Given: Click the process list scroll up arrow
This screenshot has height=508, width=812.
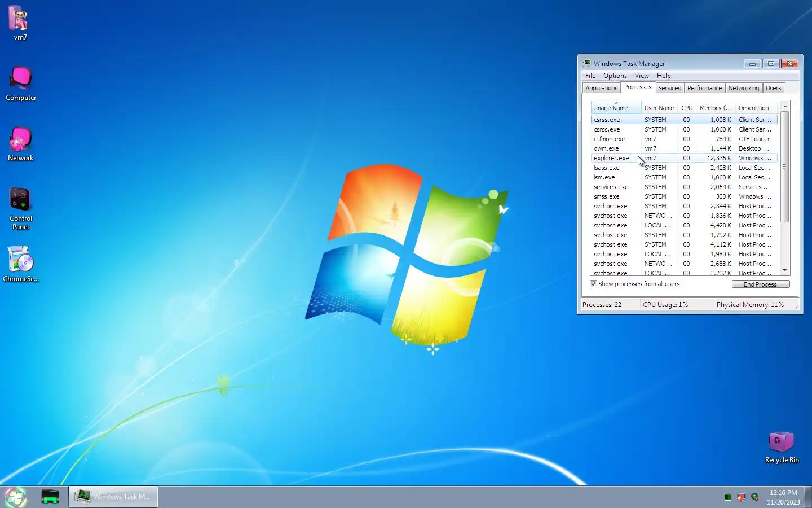Looking at the screenshot, I should click(x=784, y=106).
